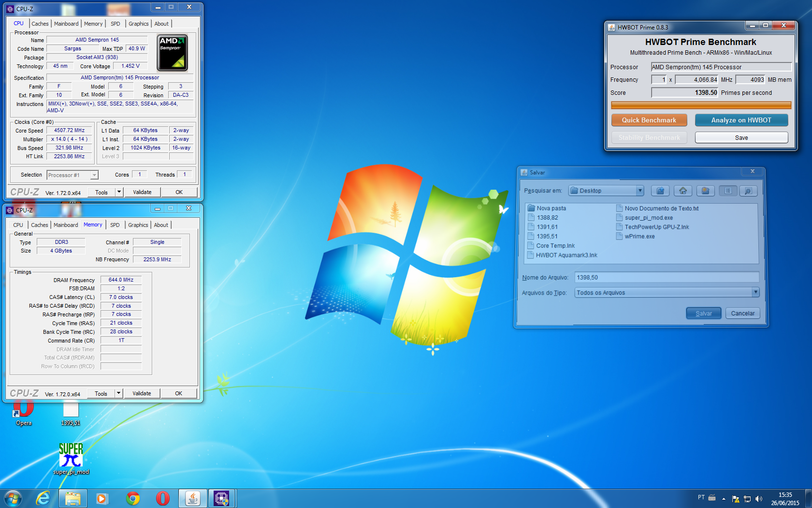
Task: Open network status tray icon
Action: (747, 499)
